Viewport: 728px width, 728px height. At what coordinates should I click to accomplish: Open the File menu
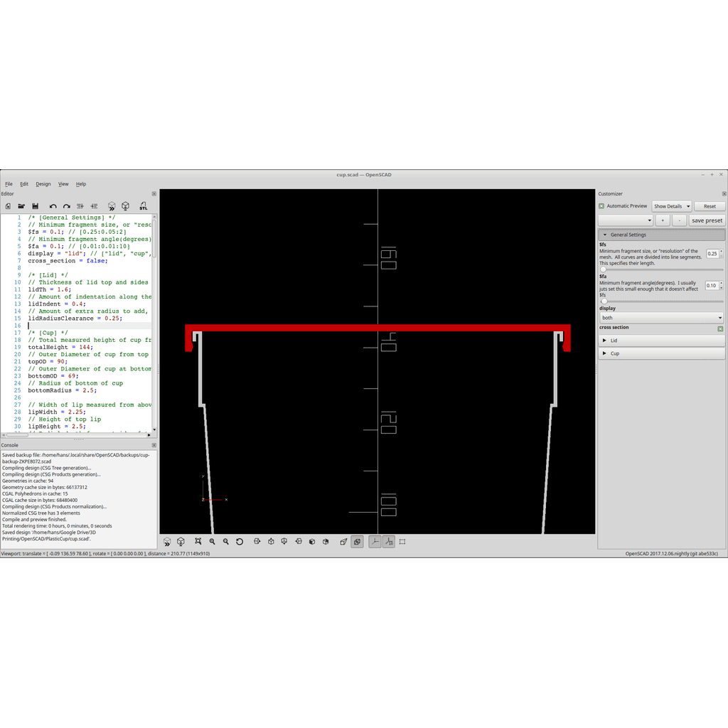click(x=9, y=184)
